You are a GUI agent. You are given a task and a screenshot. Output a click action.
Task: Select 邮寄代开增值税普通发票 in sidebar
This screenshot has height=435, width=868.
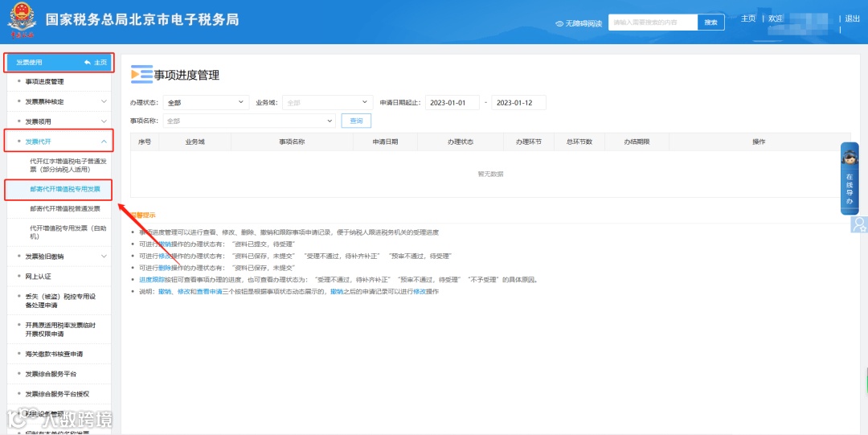click(x=65, y=209)
